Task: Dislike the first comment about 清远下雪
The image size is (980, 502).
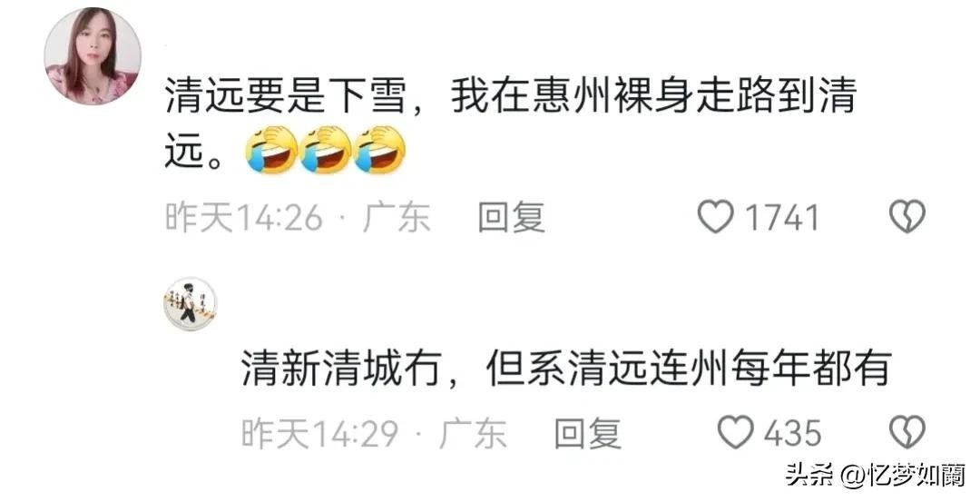Action: (x=907, y=217)
